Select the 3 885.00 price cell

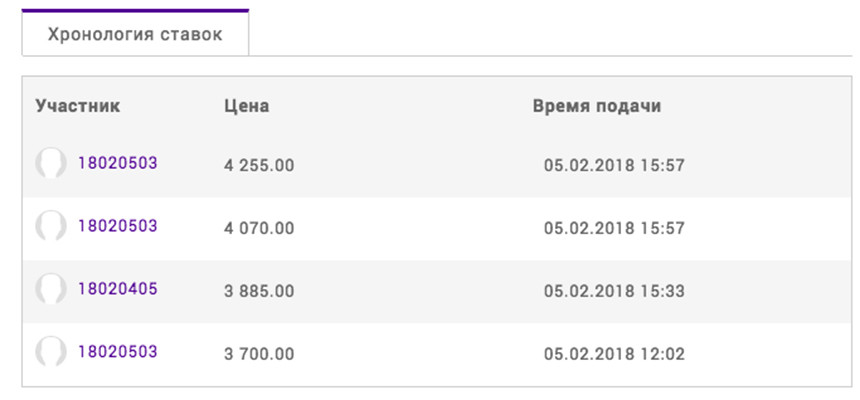tap(259, 291)
